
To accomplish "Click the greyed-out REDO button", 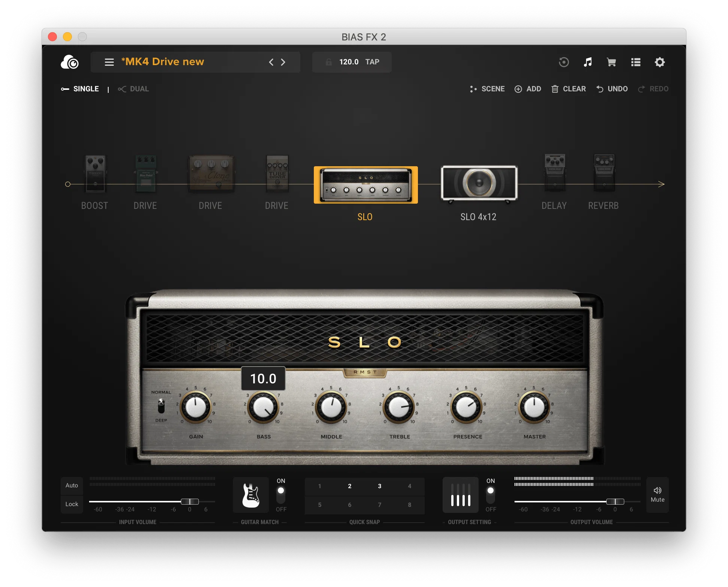I will [x=653, y=89].
